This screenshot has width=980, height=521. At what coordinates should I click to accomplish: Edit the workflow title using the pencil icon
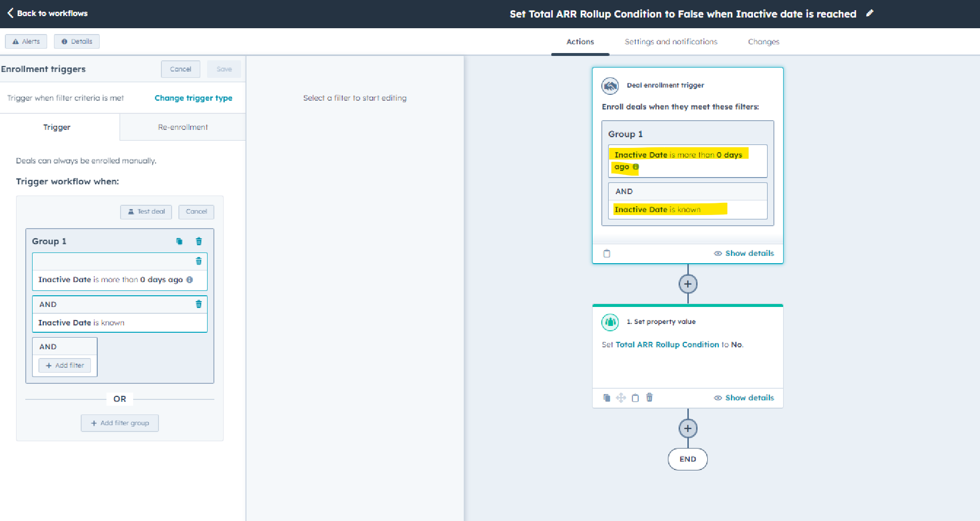pos(870,13)
